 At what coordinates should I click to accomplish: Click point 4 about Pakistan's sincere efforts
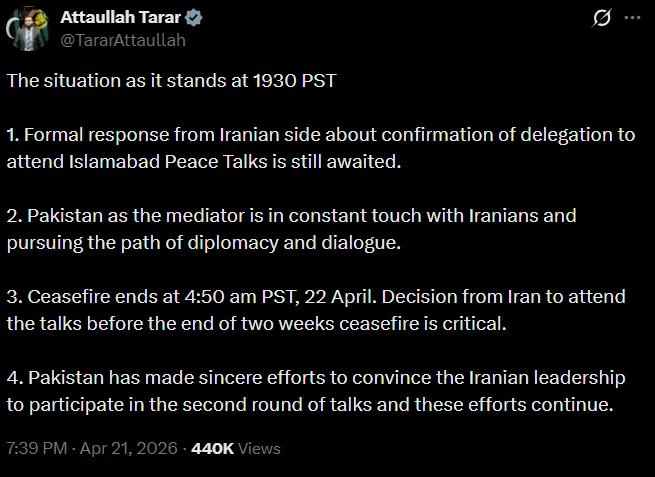[315, 391]
